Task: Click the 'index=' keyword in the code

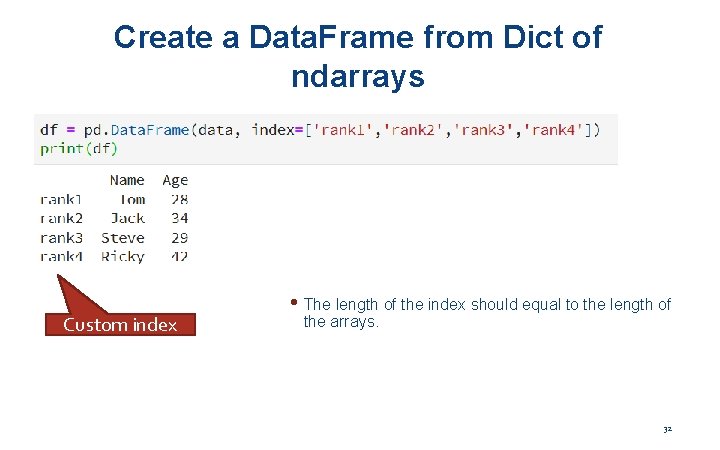Action: coord(277,130)
